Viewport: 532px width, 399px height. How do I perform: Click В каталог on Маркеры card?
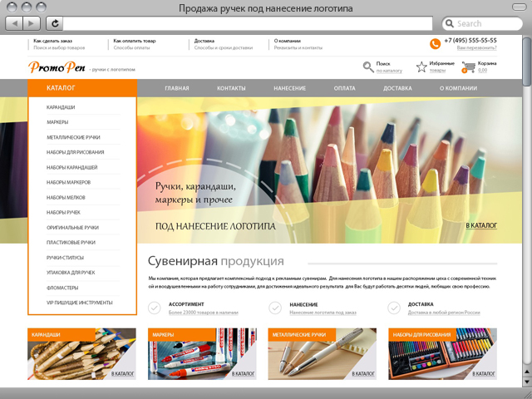point(243,373)
